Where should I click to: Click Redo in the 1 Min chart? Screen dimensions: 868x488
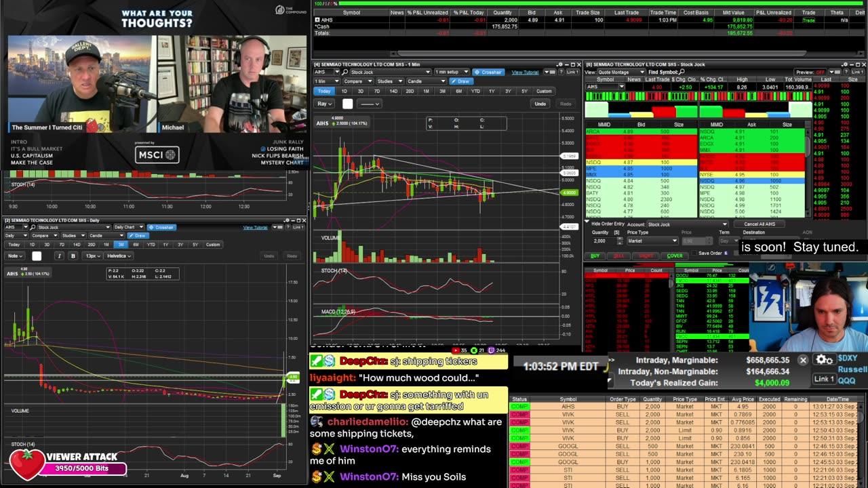pos(566,104)
